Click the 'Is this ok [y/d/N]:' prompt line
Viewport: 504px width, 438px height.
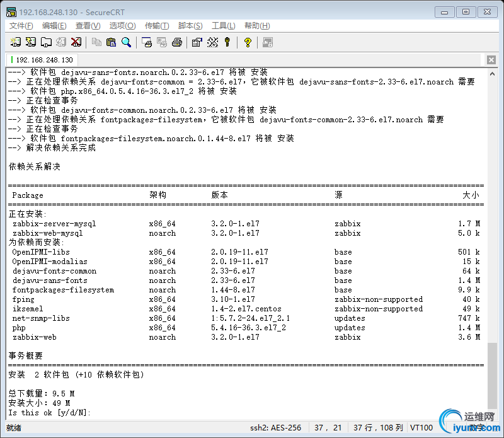click(50, 413)
